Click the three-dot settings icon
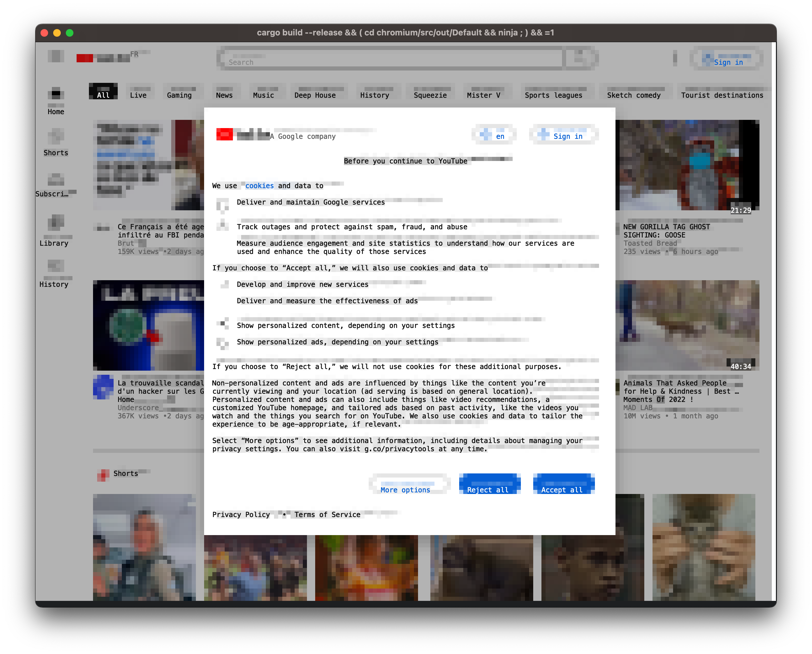Screen dimensions: 812x654 [675, 58]
